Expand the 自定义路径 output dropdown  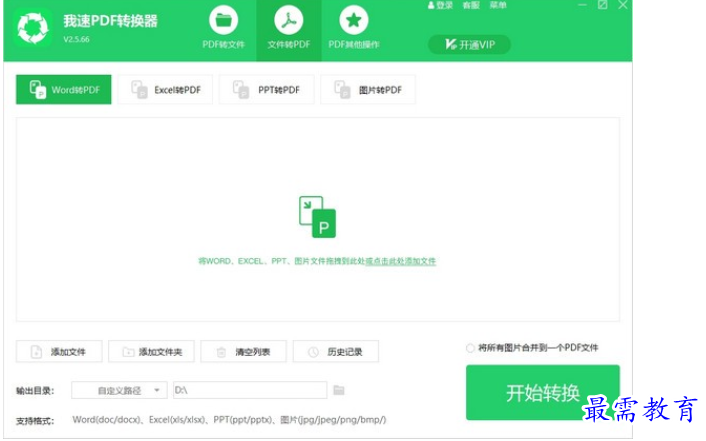click(119, 390)
